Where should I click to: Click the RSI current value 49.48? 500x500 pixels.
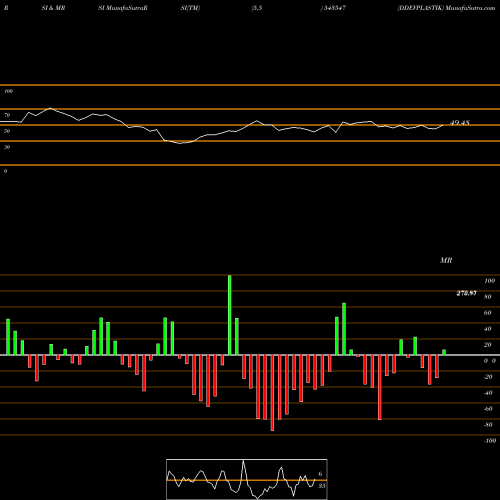point(460,123)
